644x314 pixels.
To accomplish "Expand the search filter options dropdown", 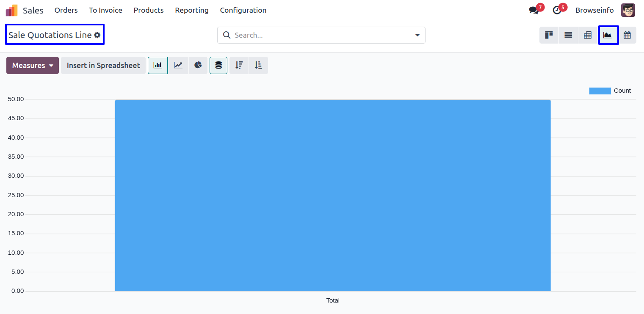I will tap(417, 35).
